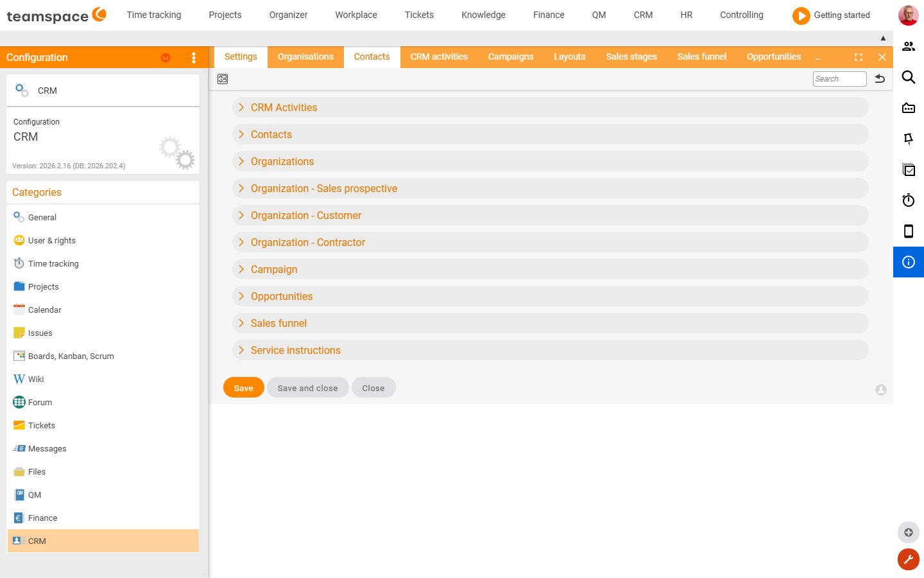Click the red wrench tool button
Viewport: 924px width, 578px height.
(x=909, y=559)
